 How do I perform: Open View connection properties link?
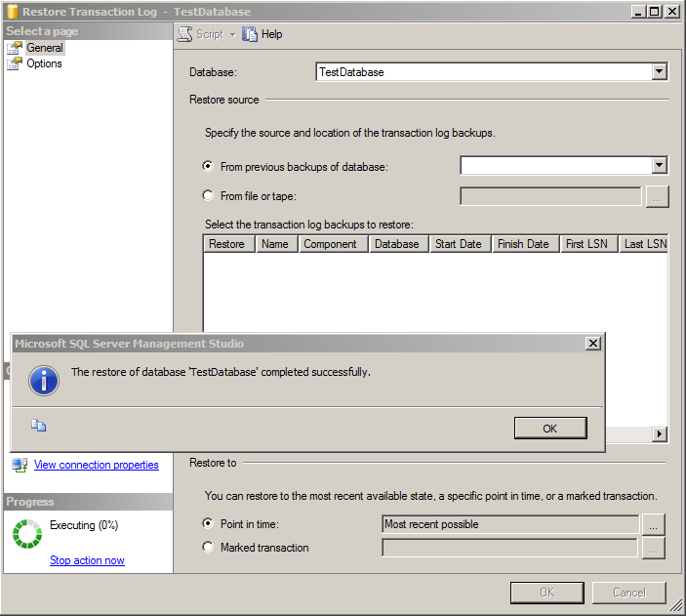97,465
